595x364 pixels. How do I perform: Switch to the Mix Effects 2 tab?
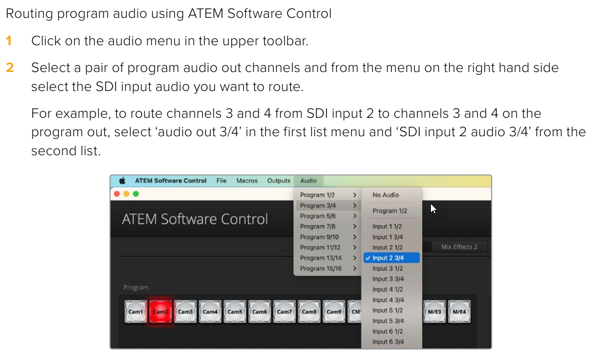[x=459, y=247]
